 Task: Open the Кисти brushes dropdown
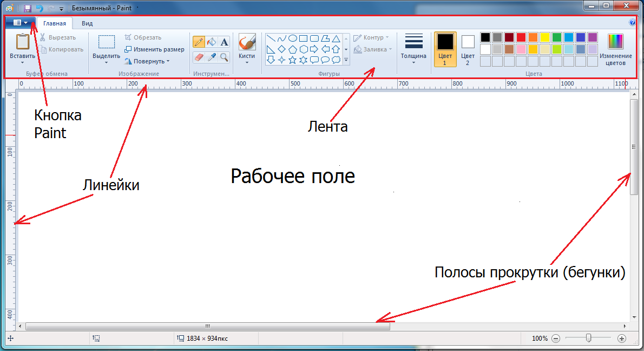(247, 49)
